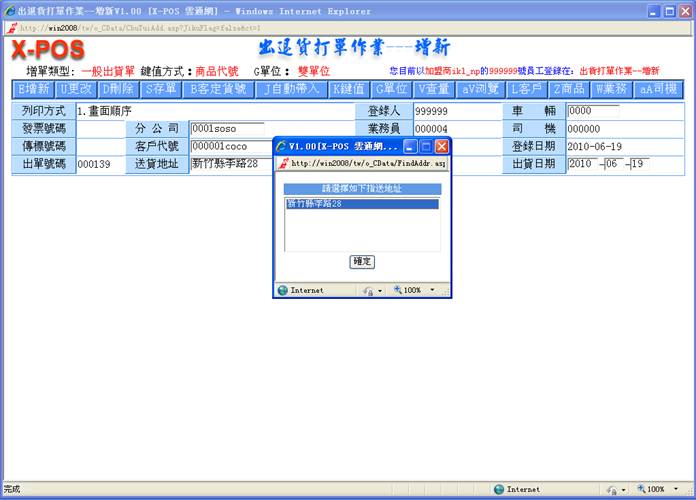This screenshot has width=696, height=500.
Task: Click the 客戶代號 input field
Action: click(227, 146)
